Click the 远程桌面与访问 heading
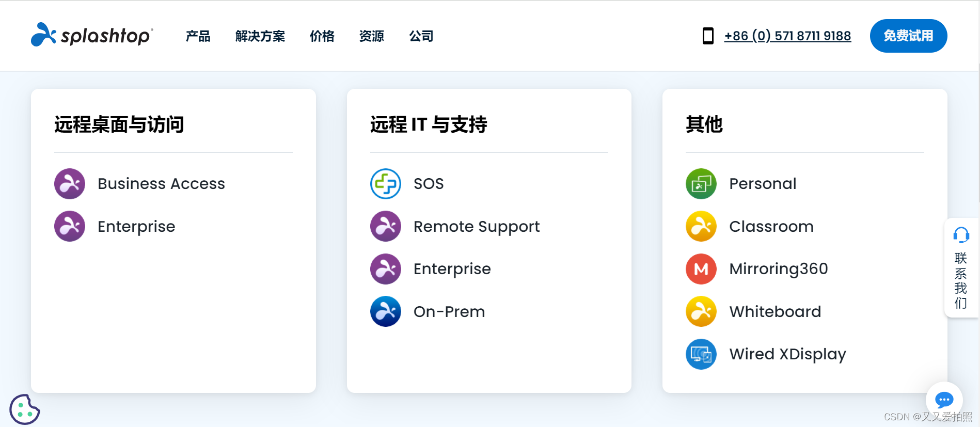The height and width of the screenshot is (427, 980). tap(119, 124)
